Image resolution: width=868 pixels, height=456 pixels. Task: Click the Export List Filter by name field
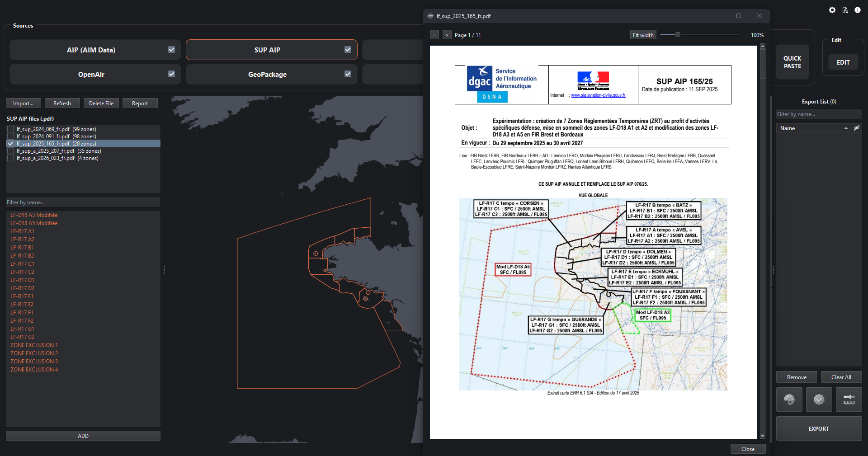tap(819, 114)
